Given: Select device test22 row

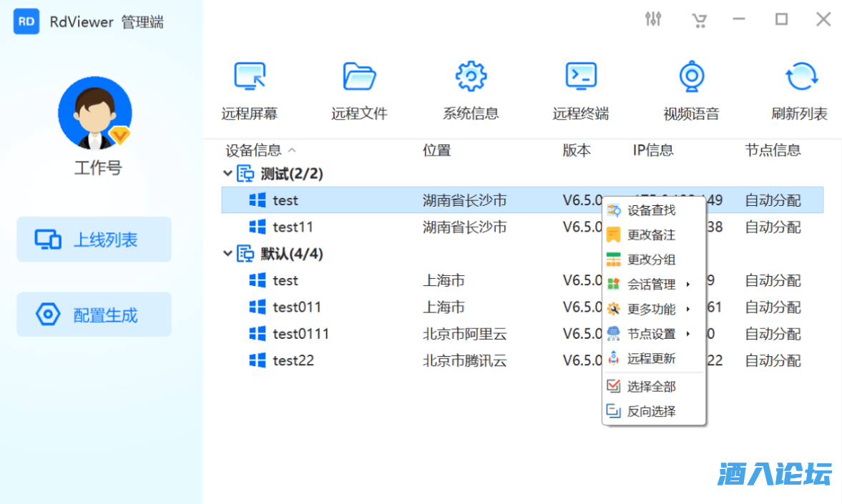Looking at the screenshot, I should tap(522, 361).
